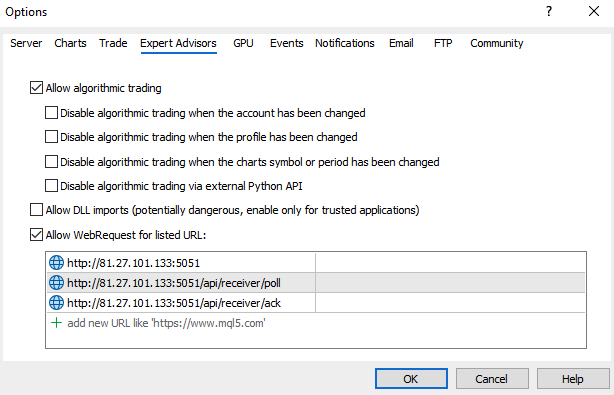
Task: Open Help from the dialog button
Action: coord(572,379)
